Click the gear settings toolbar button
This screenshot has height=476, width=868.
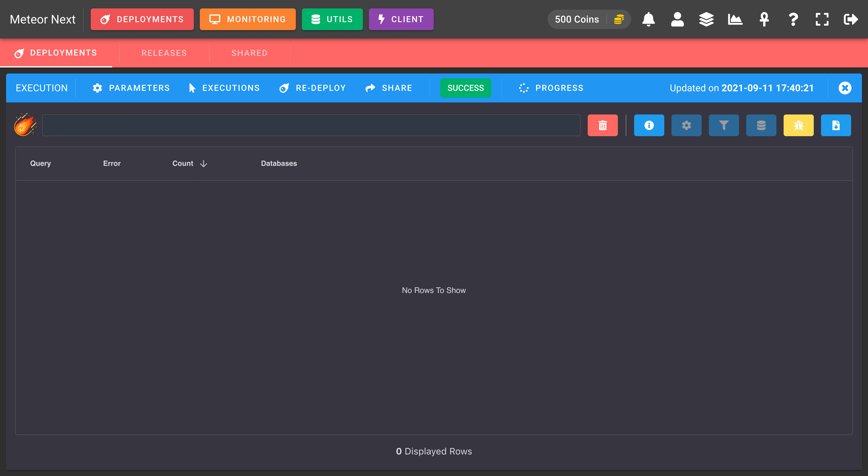(686, 125)
